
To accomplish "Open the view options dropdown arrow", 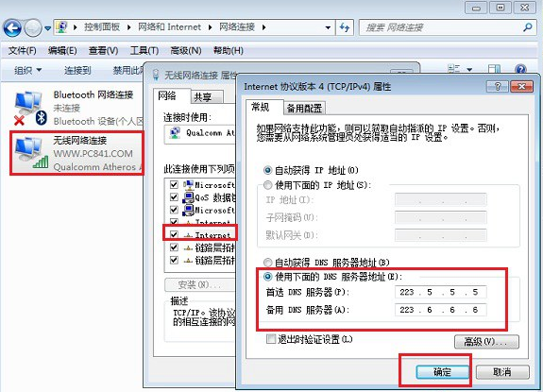I will (469, 70).
